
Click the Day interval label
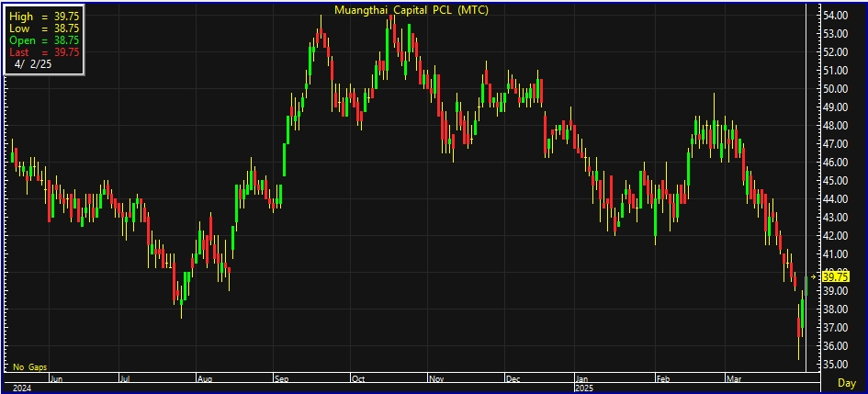848,381
